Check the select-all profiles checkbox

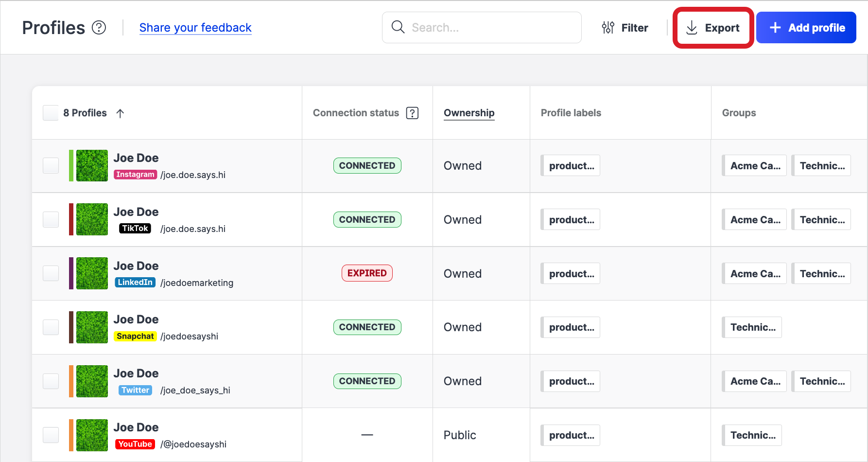(x=50, y=112)
